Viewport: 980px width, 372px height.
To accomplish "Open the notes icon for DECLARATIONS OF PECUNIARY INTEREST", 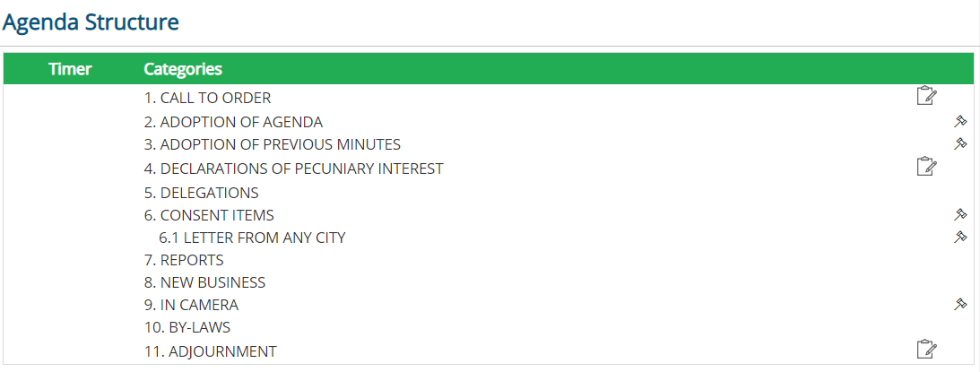I will click(x=926, y=167).
